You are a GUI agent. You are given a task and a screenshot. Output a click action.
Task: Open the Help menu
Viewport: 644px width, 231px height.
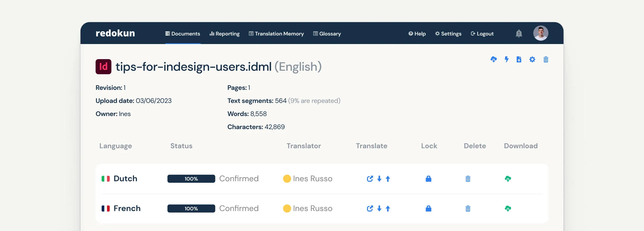pyautogui.click(x=417, y=33)
